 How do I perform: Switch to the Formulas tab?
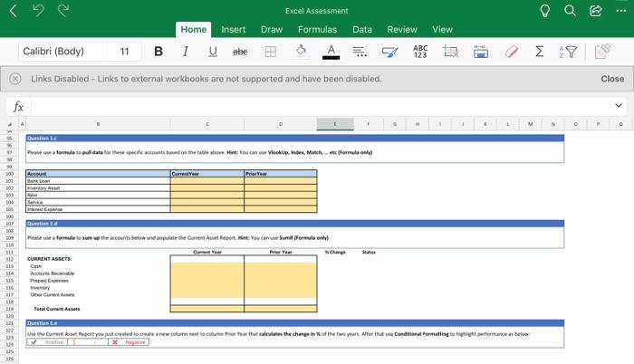(x=317, y=30)
